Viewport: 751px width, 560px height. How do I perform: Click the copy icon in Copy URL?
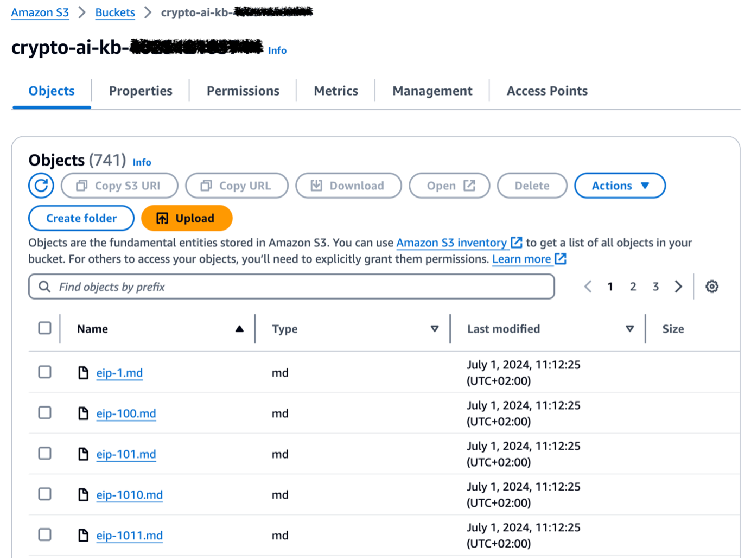[206, 186]
